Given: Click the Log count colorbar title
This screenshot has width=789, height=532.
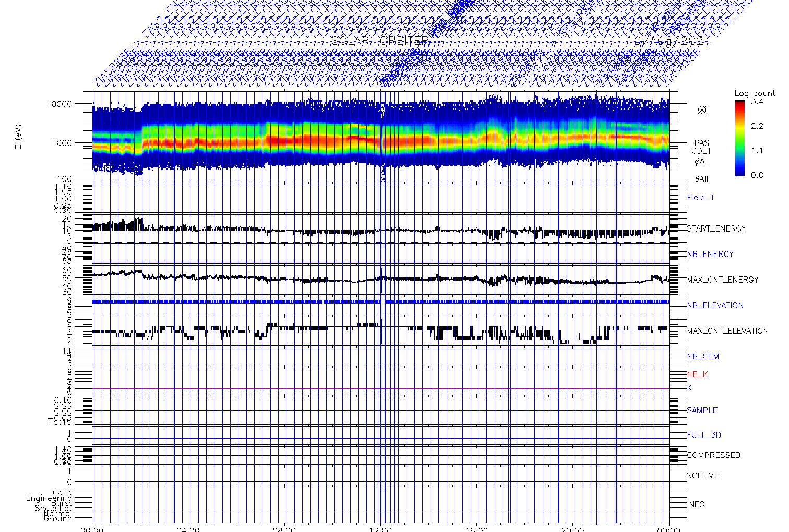Looking at the screenshot, I should pos(755,94).
